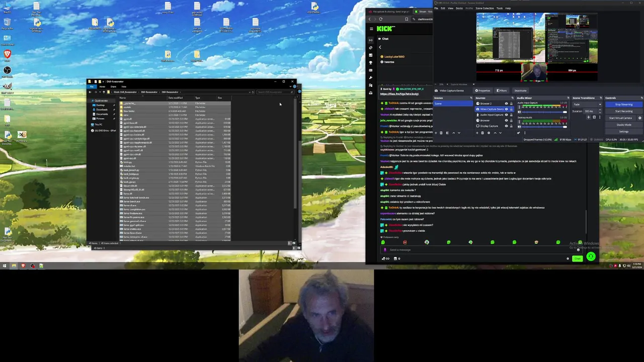Open OBS Scene Collection menu
This screenshot has height=362, width=644.
pyautogui.click(x=485, y=8)
